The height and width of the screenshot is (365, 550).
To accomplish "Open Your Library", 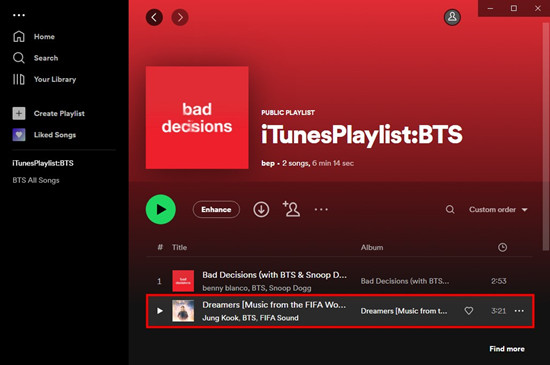I will [x=44, y=79].
